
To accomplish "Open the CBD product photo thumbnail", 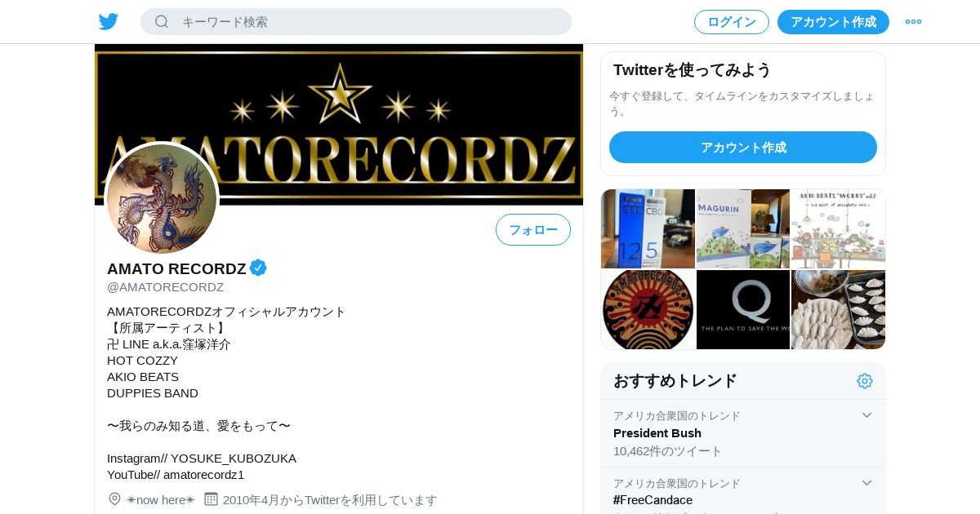I will pyautogui.click(x=648, y=228).
